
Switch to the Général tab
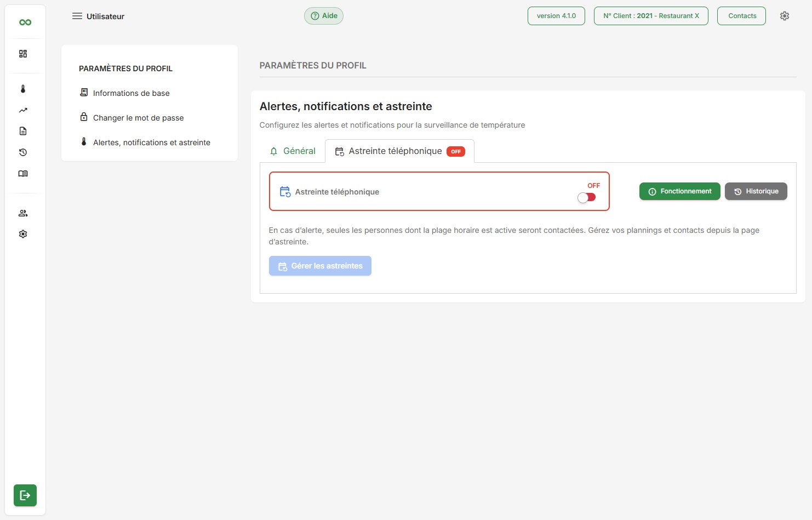[x=293, y=151]
